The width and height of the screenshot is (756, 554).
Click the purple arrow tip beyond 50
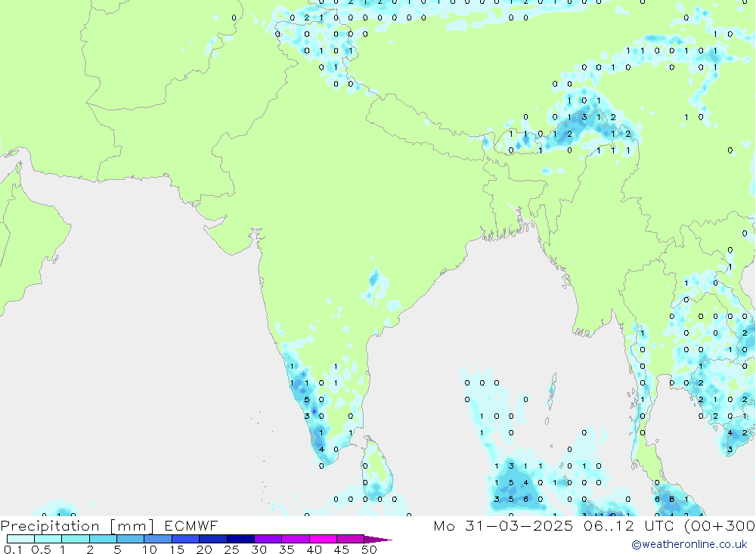coord(377,539)
